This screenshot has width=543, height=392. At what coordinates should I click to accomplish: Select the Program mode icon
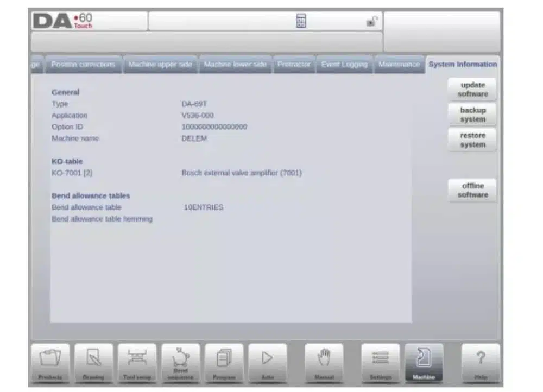point(224,363)
